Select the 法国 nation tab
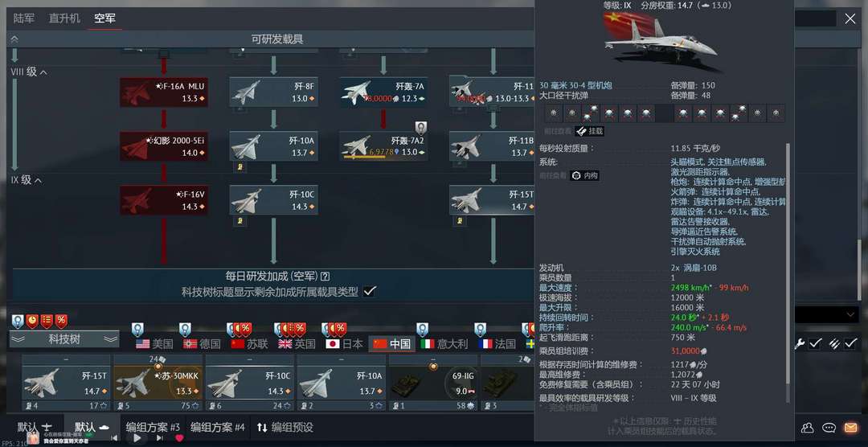Screen dimensions: 868x447 (497, 344)
